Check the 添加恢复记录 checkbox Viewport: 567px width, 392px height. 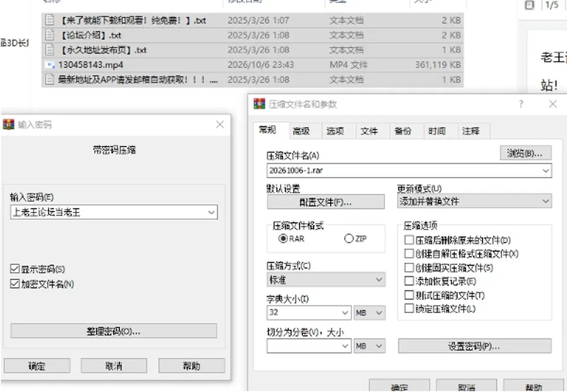pyautogui.click(x=409, y=281)
